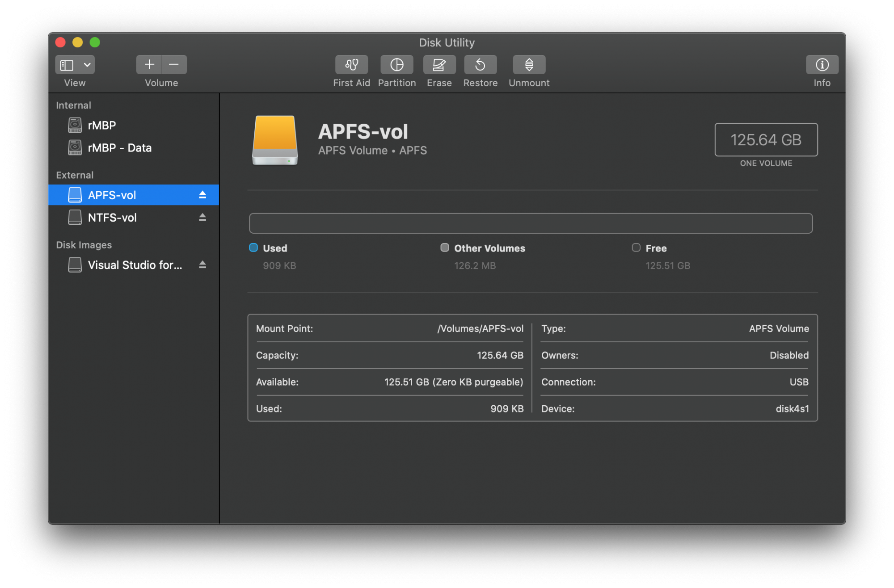Click the blue Used legend swatch
This screenshot has height=588, width=894.
click(x=253, y=248)
